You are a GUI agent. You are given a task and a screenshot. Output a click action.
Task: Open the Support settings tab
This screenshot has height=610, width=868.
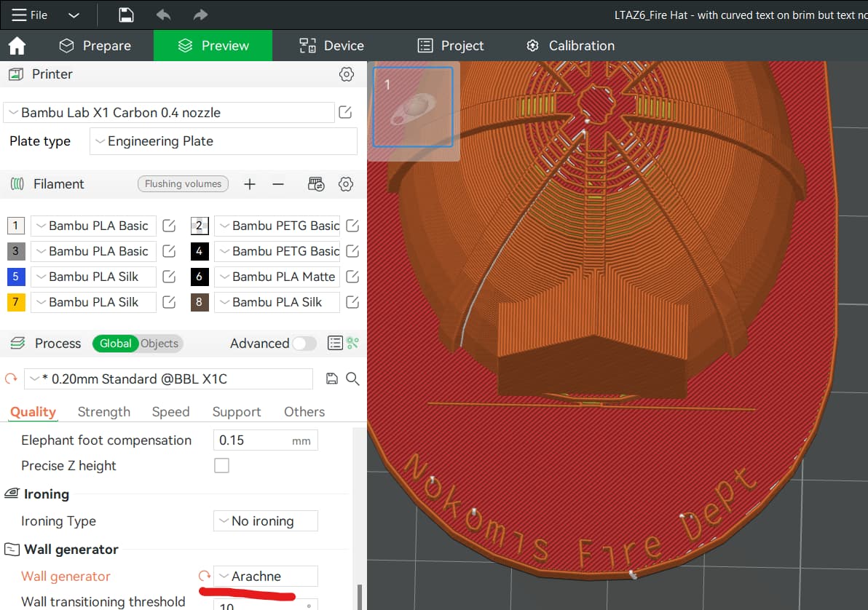tap(237, 412)
